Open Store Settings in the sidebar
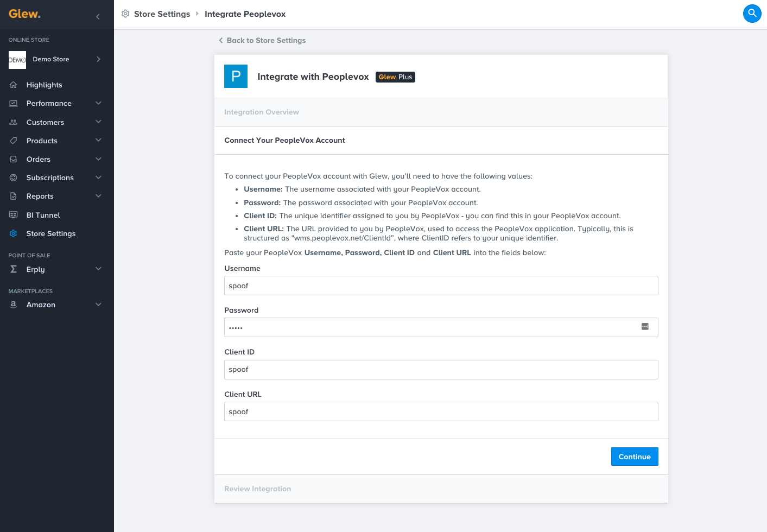The width and height of the screenshot is (767, 532). pyautogui.click(x=51, y=233)
